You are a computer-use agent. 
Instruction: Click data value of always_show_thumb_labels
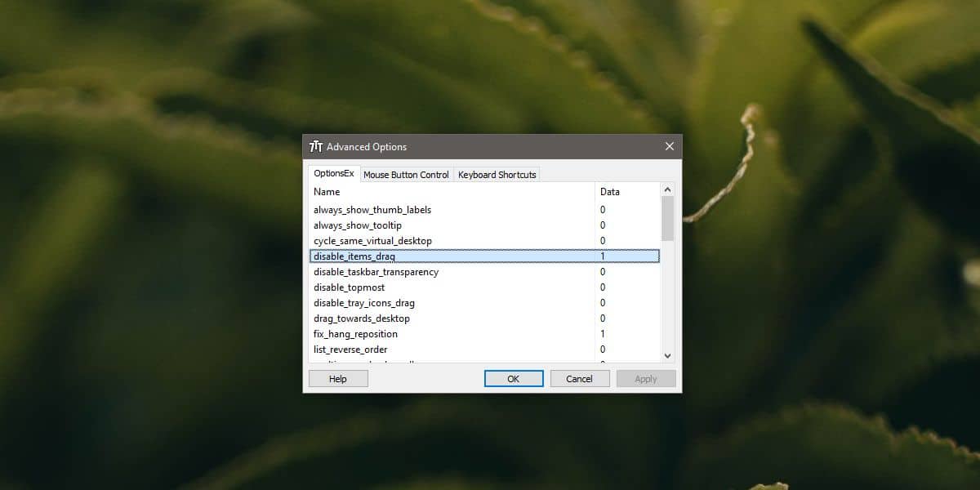click(603, 210)
